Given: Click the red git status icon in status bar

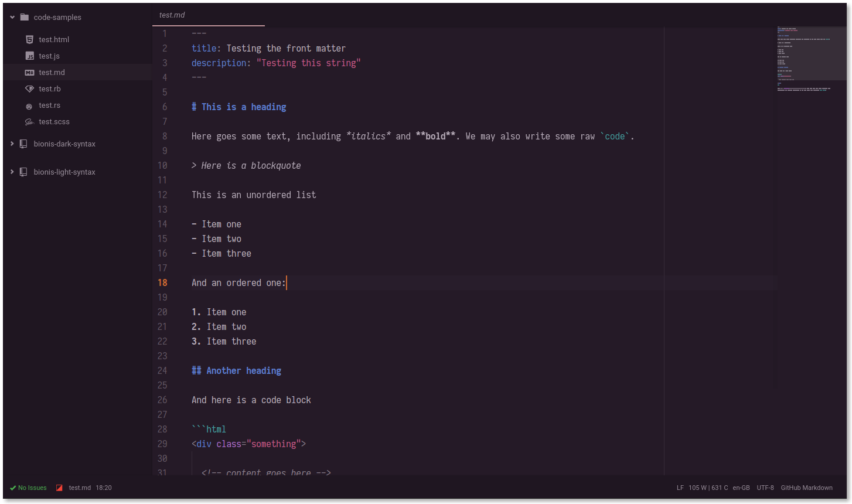Looking at the screenshot, I should click(59, 488).
